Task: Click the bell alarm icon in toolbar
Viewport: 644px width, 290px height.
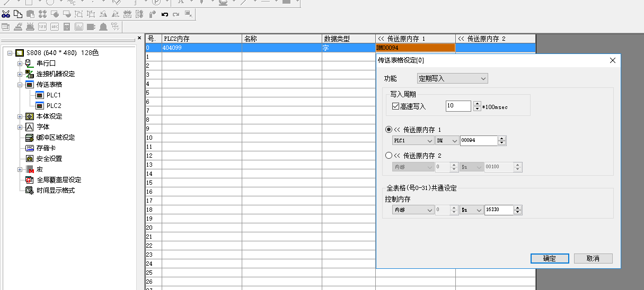Action: tap(103, 26)
